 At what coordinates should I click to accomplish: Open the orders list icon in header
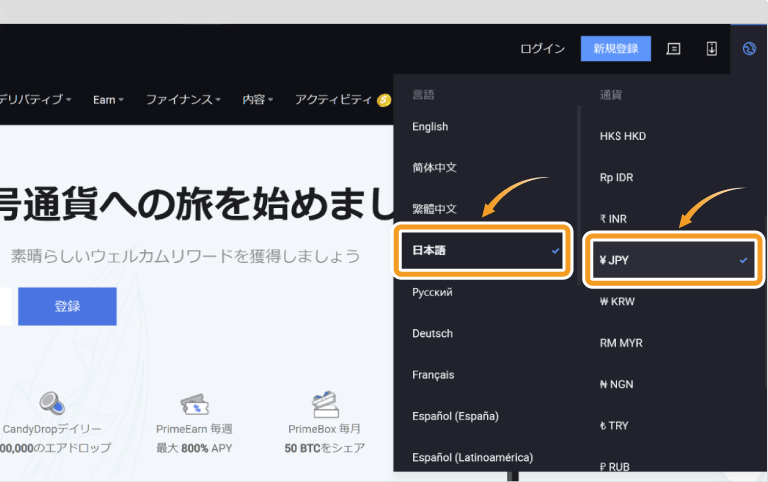point(673,48)
